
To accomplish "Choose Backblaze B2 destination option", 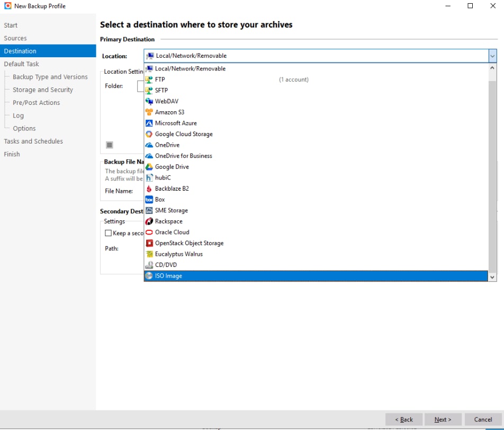I will tap(316, 189).
